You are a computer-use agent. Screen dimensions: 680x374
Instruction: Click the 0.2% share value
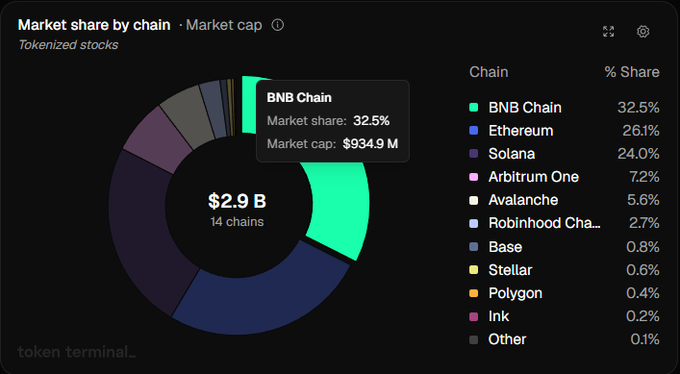643,316
